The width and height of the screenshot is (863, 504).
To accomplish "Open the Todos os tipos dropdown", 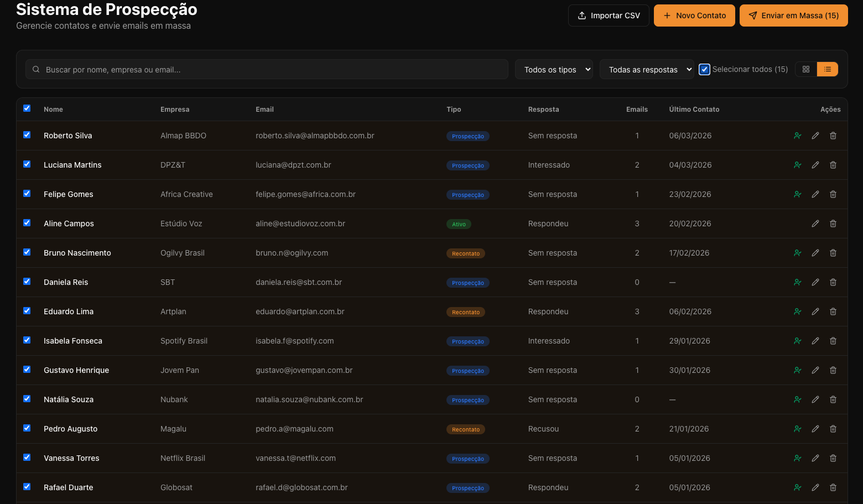I will coord(554,70).
